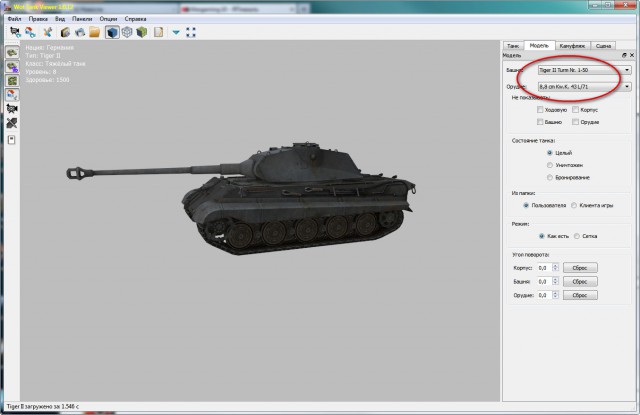Viewport: 640px width, 415px height.
Task: Open the Справка menu
Action: (x=136, y=19)
